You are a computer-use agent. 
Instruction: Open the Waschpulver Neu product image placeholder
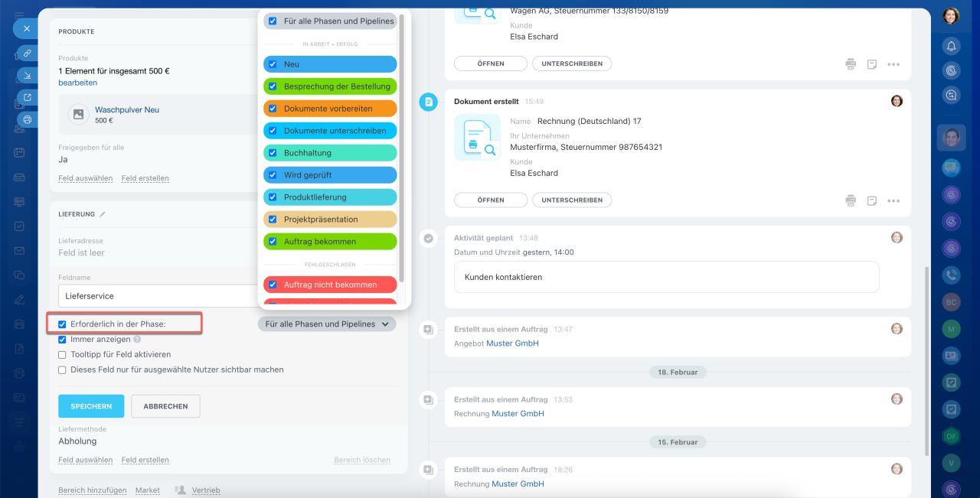click(77, 114)
